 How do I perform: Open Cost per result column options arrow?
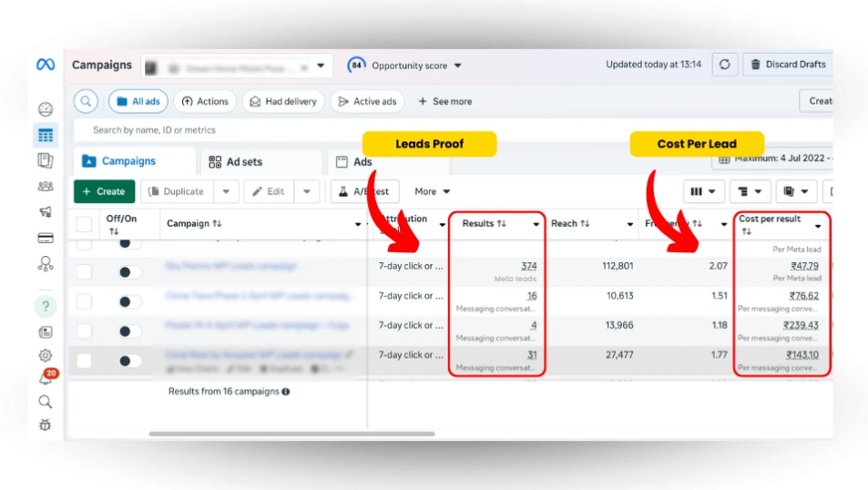[x=818, y=226]
